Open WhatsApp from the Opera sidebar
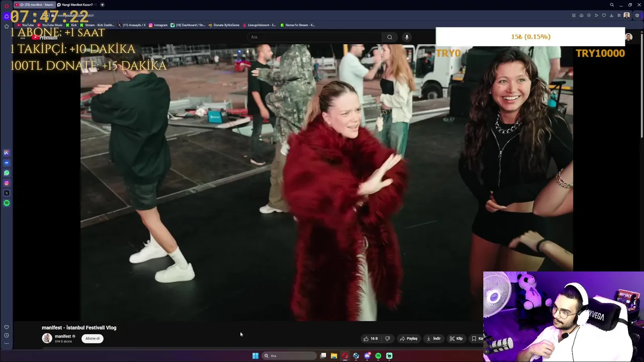The width and height of the screenshot is (644, 362). point(7,173)
